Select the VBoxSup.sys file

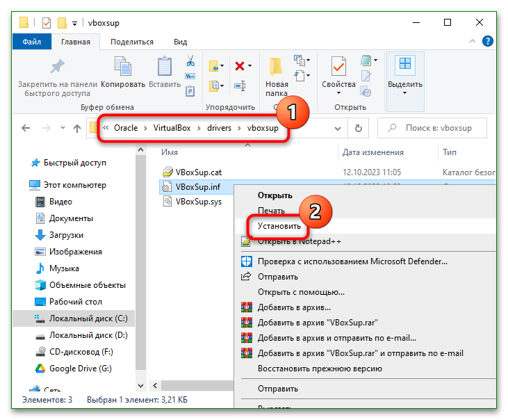point(192,202)
